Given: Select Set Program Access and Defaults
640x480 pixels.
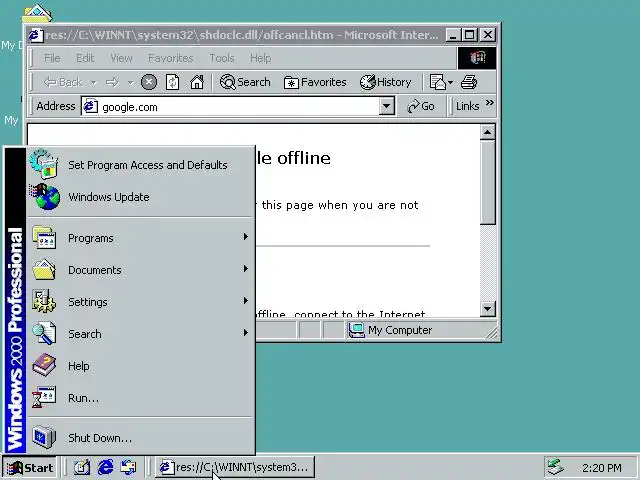Looking at the screenshot, I should pyautogui.click(x=140, y=165).
